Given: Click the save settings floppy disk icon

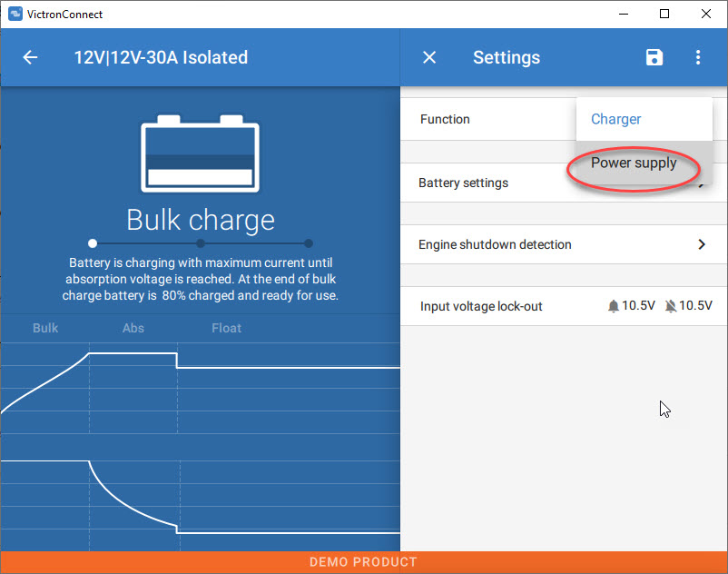Looking at the screenshot, I should point(654,57).
